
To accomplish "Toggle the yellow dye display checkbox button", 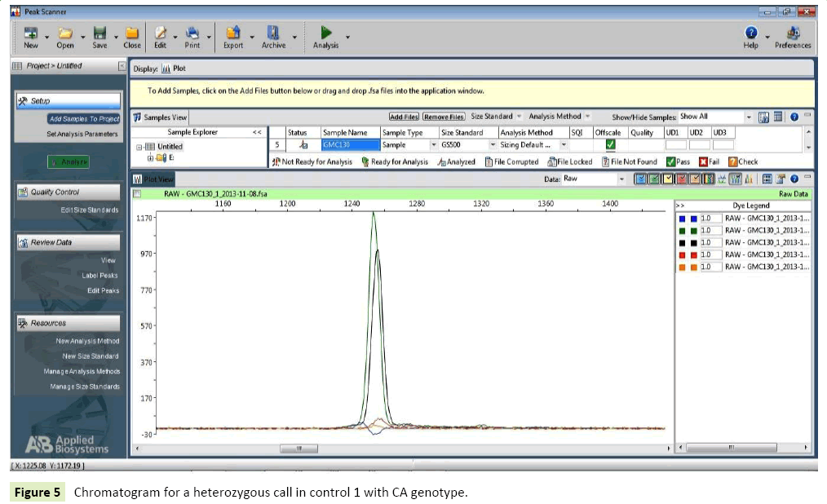I will point(668,179).
